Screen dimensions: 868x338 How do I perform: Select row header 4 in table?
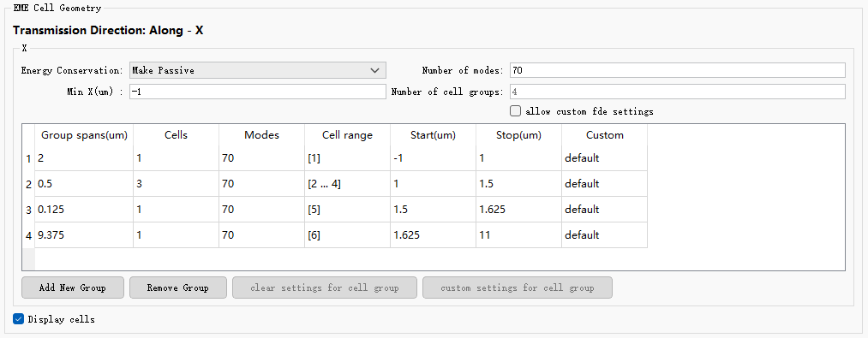pyautogui.click(x=28, y=235)
